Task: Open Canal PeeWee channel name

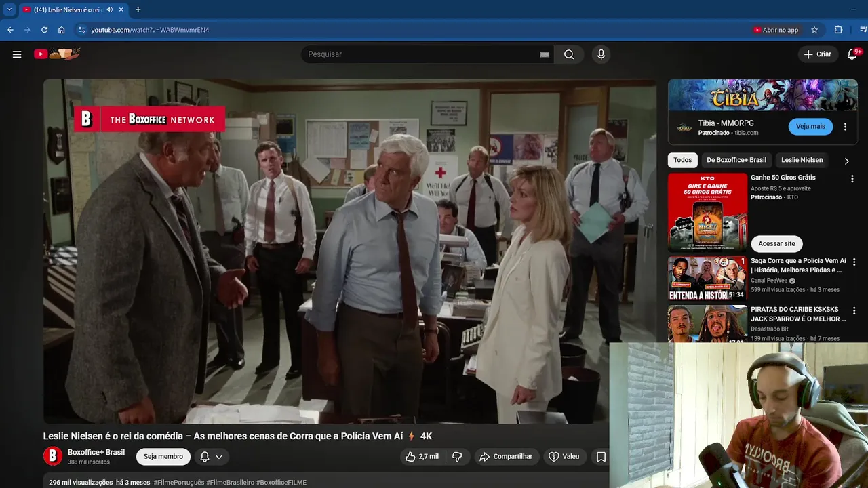Action: (x=769, y=281)
